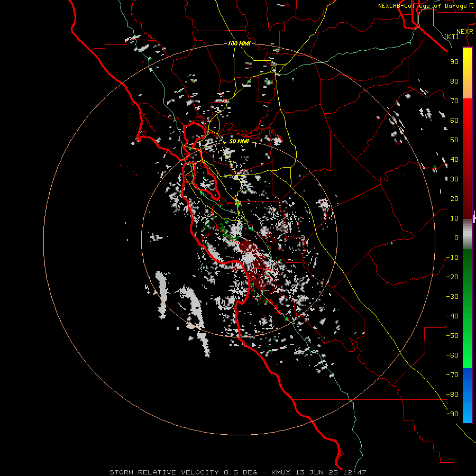Click the -40 knot scale label
The image size is (476, 476).
pyautogui.click(x=452, y=316)
